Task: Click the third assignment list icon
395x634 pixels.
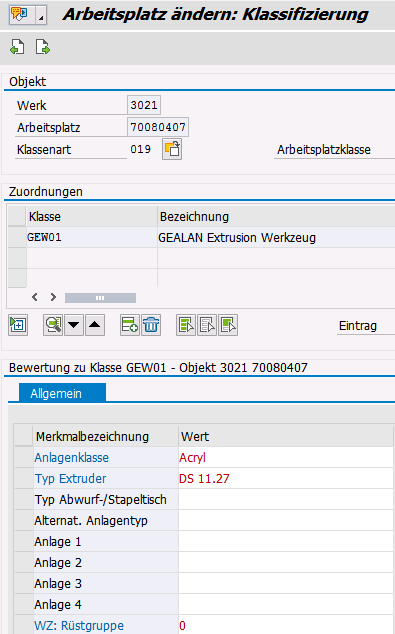Action: pyautogui.click(x=228, y=325)
